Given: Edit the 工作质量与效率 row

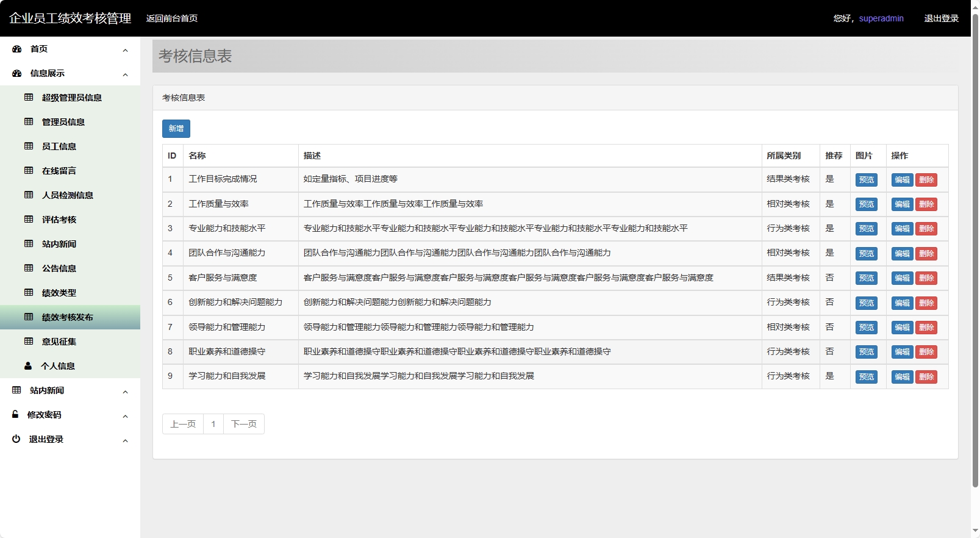Looking at the screenshot, I should click(x=902, y=204).
